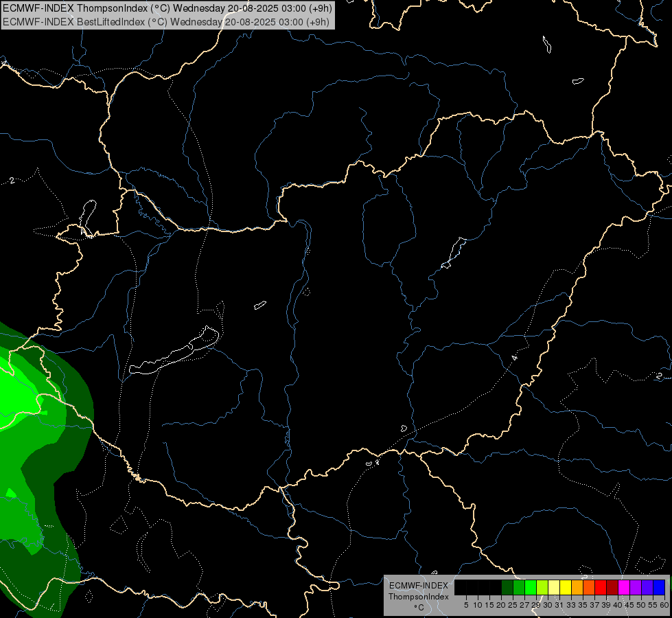Click legend scale value '15'
Screen dimensions: 672x618
[489, 605]
